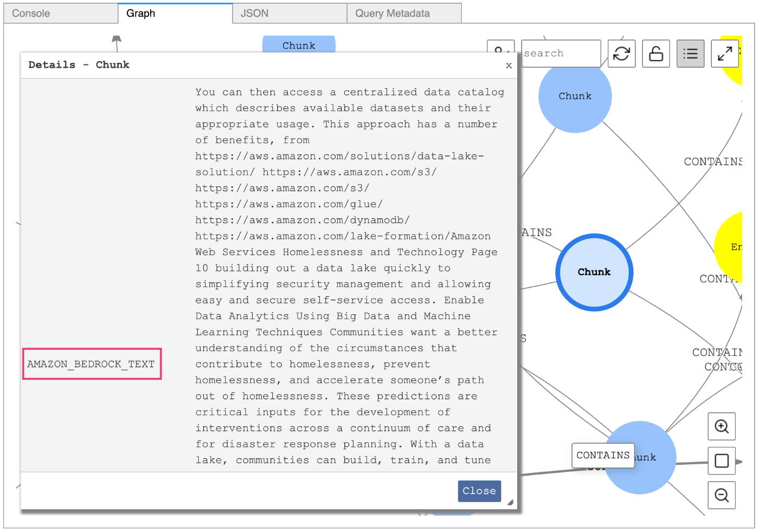Click the AMAZON_BEDROCK_TEXT property label
The image size is (759, 532).
point(91,364)
